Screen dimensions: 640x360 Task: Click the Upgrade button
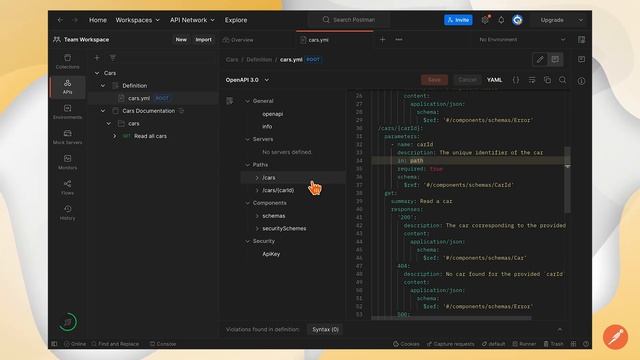[552, 20]
